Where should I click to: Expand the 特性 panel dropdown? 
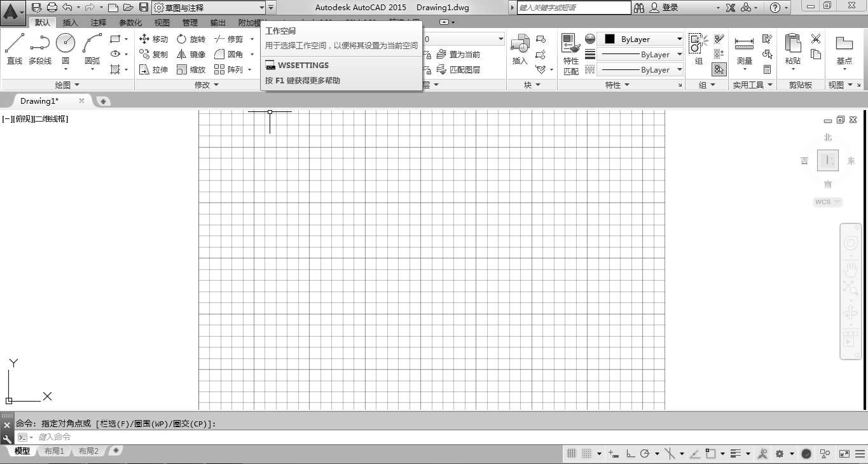point(617,85)
